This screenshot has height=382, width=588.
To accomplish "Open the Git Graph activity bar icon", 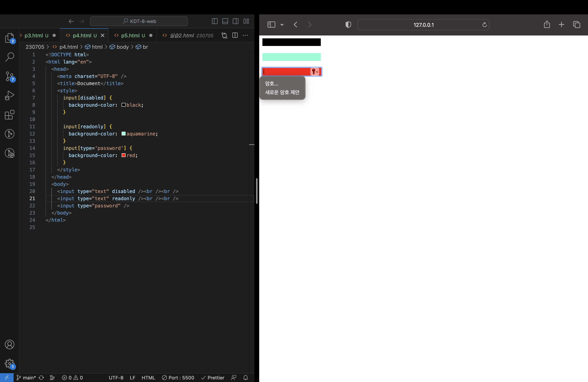I will pyautogui.click(x=9, y=134).
